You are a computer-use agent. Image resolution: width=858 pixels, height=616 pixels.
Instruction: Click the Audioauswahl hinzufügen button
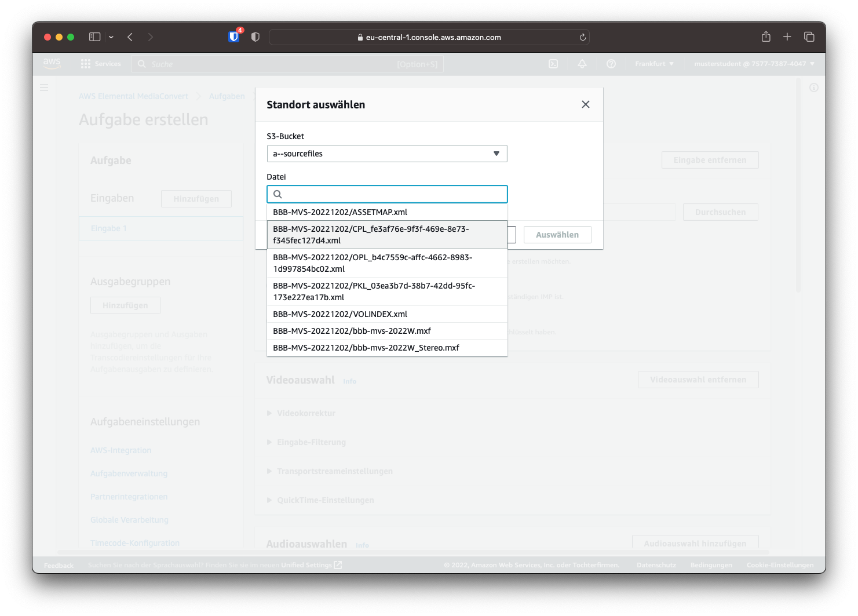(695, 542)
